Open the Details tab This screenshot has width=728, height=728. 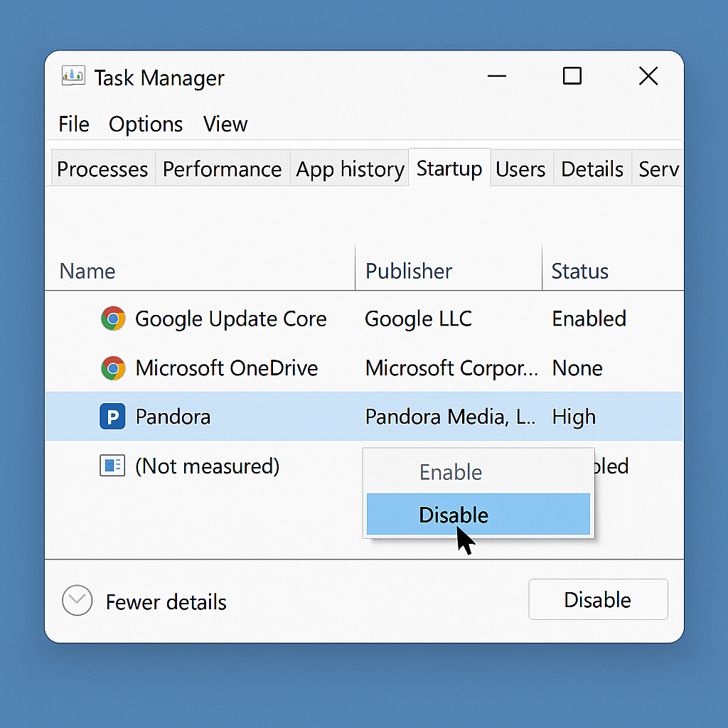tap(592, 168)
